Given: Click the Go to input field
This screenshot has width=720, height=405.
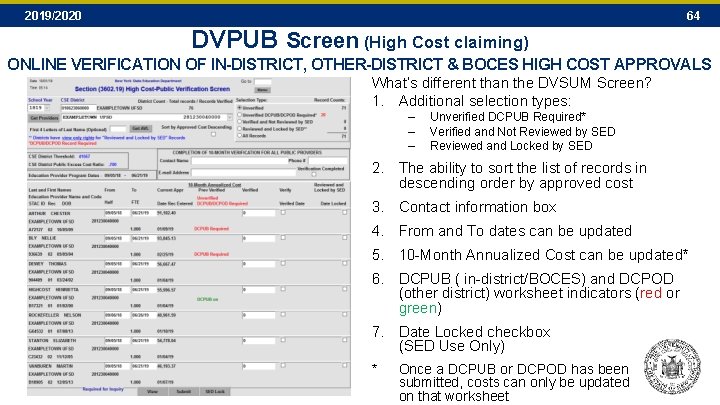Looking at the screenshot, I should (x=263, y=82).
